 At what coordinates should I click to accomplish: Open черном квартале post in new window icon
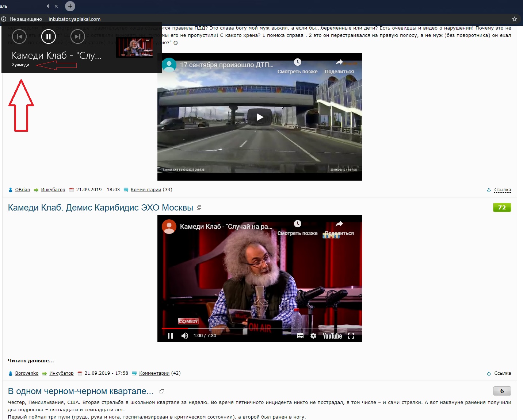coord(162,391)
